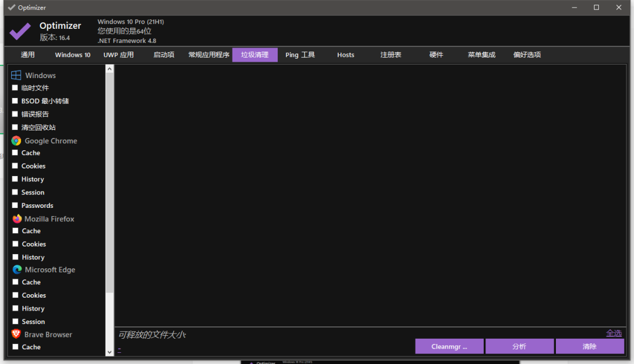Image resolution: width=634 pixels, height=364 pixels.
Task: Enable the 临时文件 checkbox
Action: pyautogui.click(x=15, y=87)
